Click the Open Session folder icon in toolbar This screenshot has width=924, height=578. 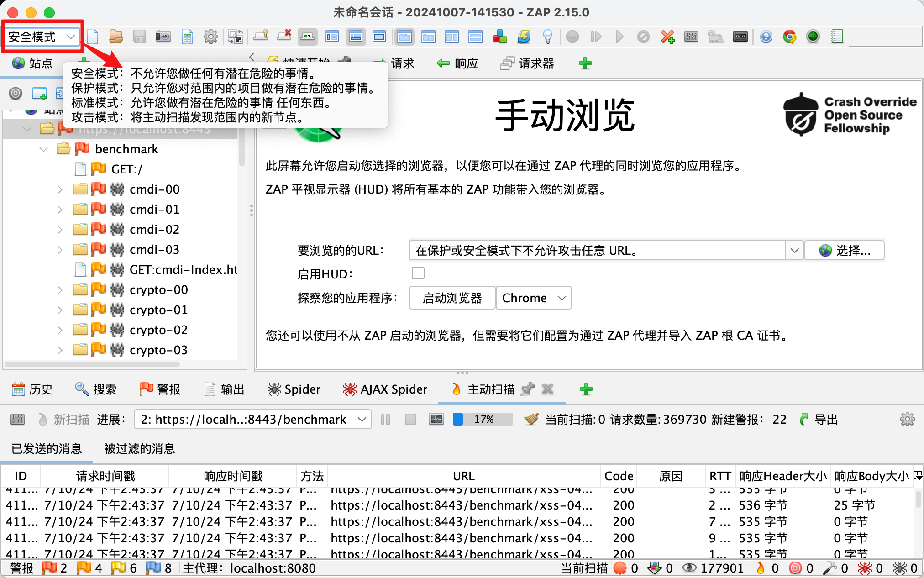(x=116, y=37)
